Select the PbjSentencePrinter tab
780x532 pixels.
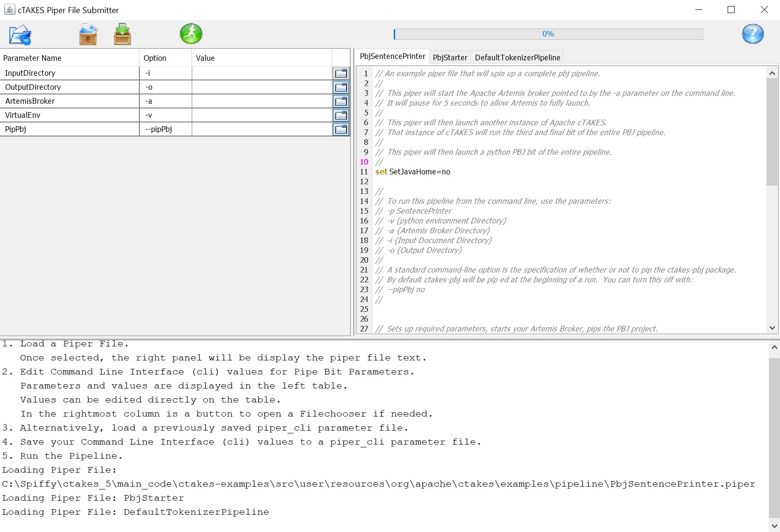click(392, 57)
